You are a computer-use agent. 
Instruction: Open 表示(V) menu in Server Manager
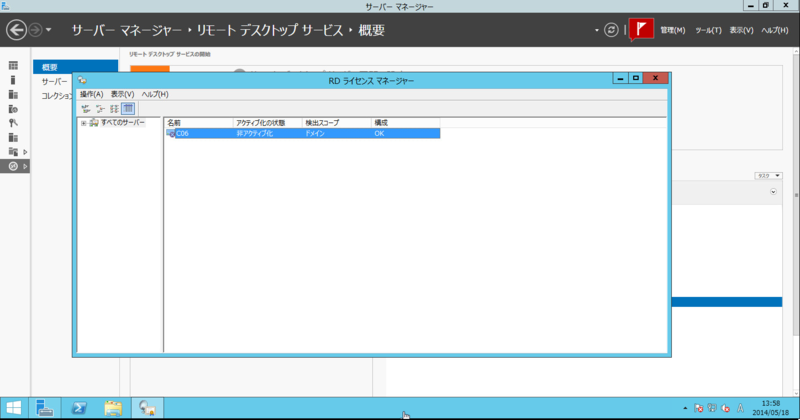tap(741, 30)
